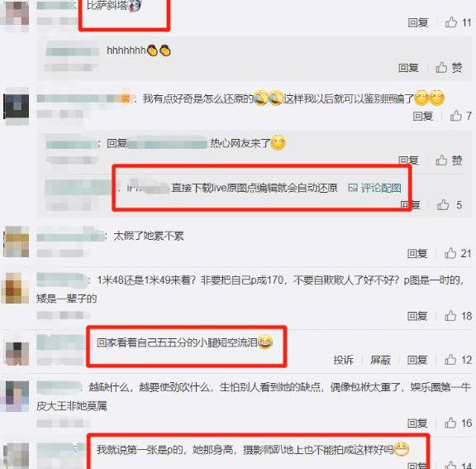Viewport: 476px width, 469px height.
Task: Open avatar of the 1米48 commenter
Action: 16,288
